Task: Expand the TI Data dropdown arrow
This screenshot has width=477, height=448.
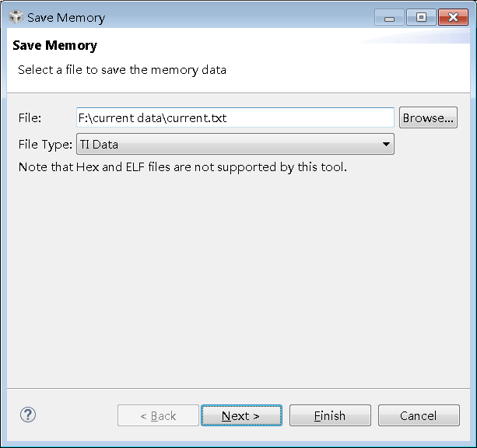Action: [x=386, y=144]
